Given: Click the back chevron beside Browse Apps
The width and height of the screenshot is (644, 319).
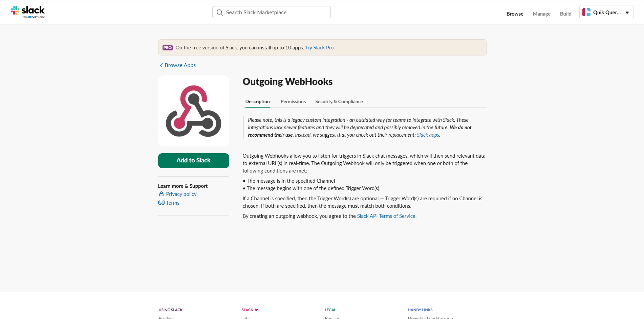Looking at the screenshot, I should click(x=161, y=65).
